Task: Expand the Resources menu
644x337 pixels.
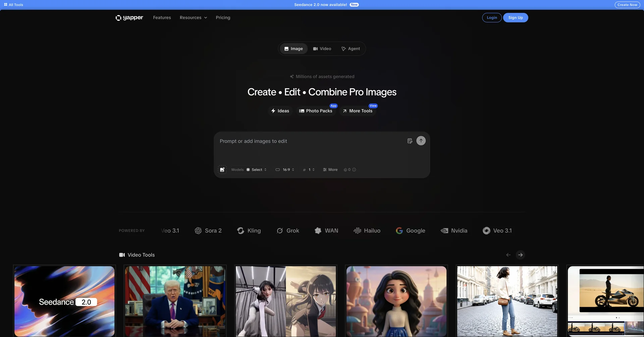Action: pyautogui.click(x=193, y=18)
